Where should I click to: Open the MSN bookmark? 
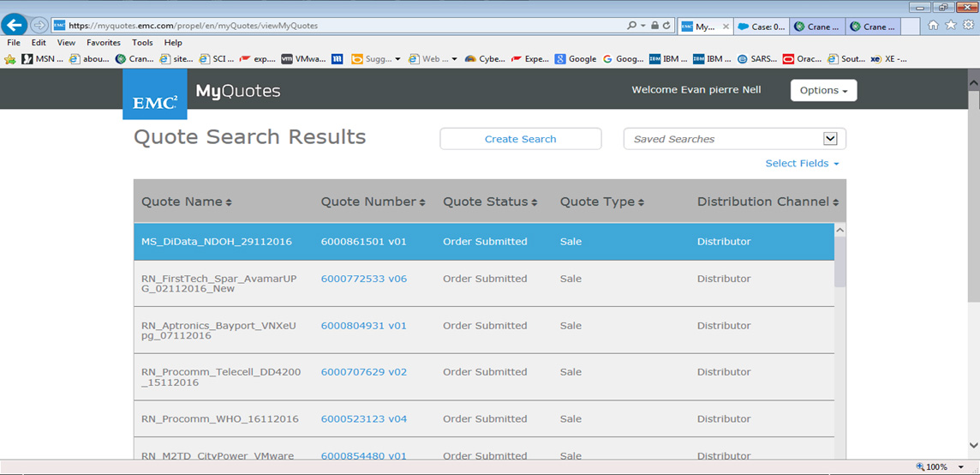point(43,59)
